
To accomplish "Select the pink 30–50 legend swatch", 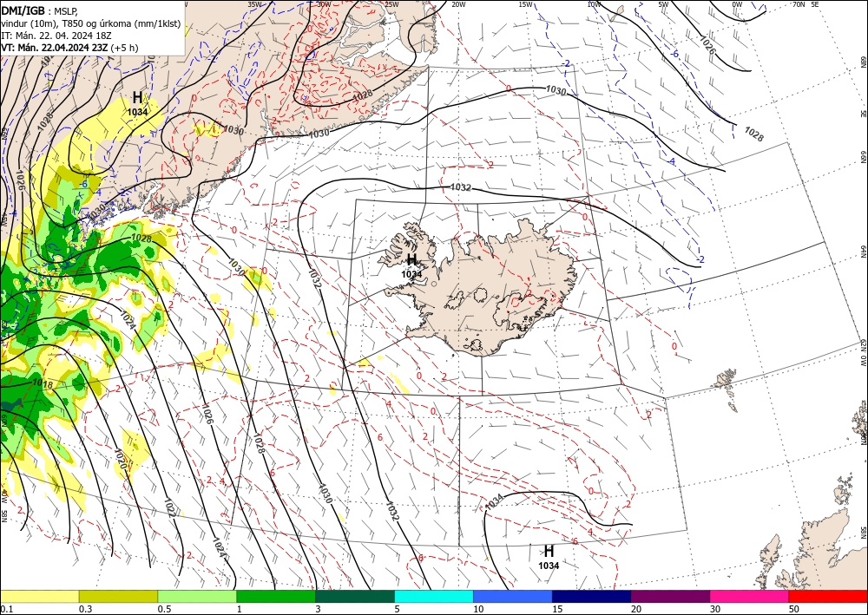I will (x=750, y=597).
